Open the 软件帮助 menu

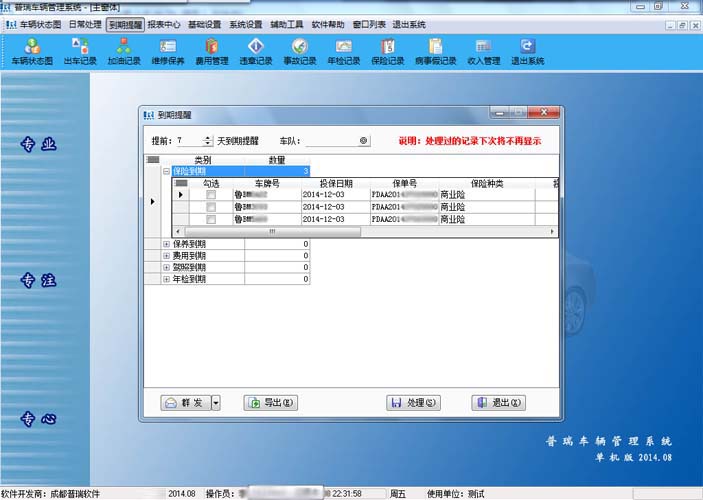pyautogui.click(x=328, y=25)
